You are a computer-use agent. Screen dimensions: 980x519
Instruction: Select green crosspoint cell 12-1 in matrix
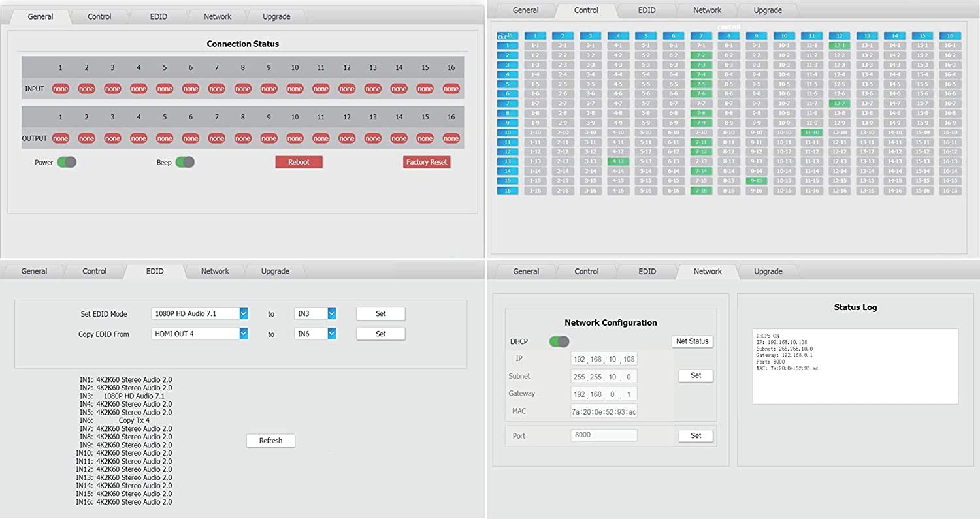pos(840,45)
